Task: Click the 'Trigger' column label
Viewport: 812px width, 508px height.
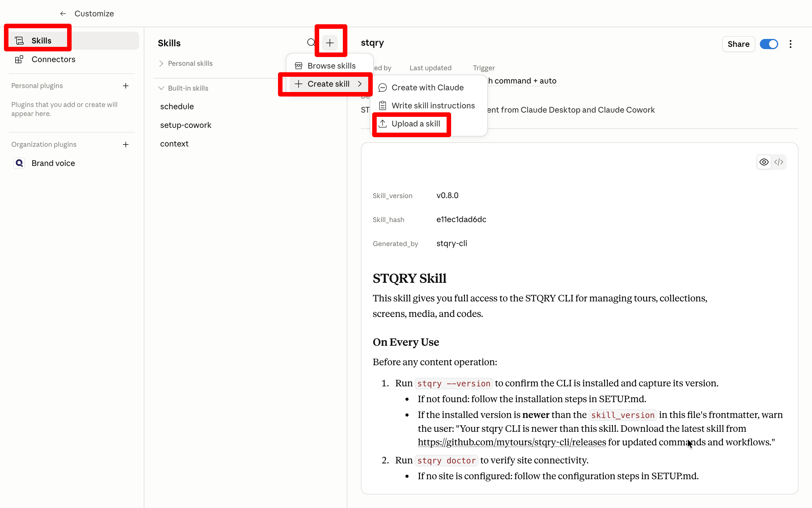Action: tap(484, 68)
